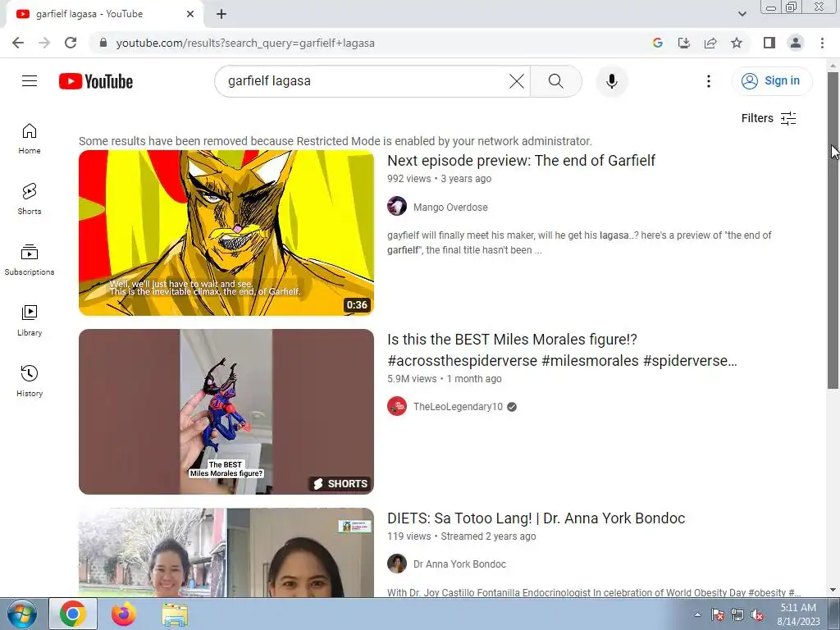Play the Miles Morales Shorts thumbnail
This screenshot has height=630, width=840.
coord(226,412)
